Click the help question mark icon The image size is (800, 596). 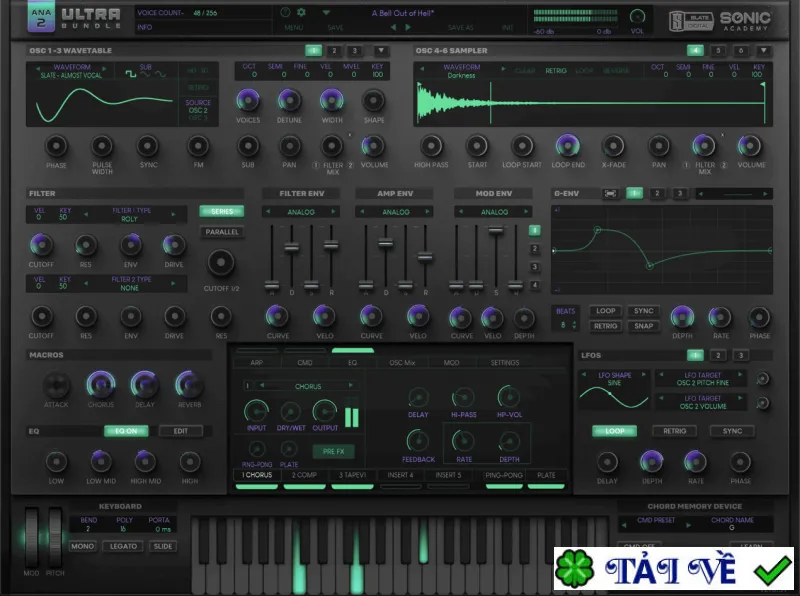(286, 12)
